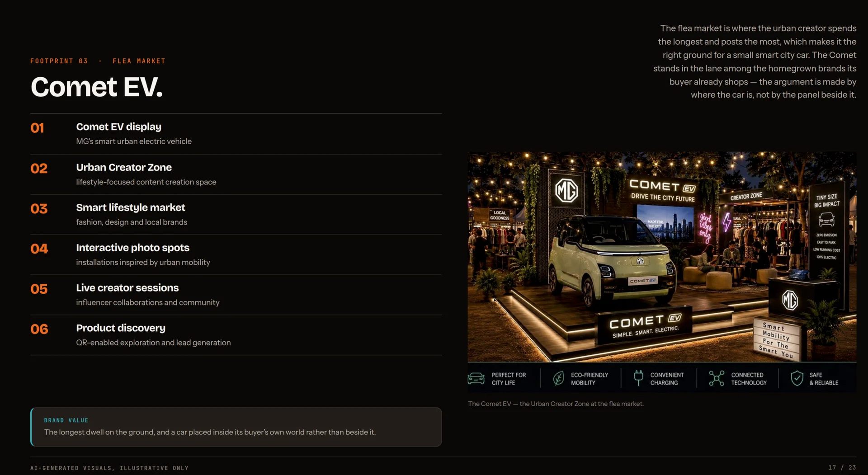Click the pink lightning bolt neon sign
The image size is (868, 475).
pyautogui.click(x=726, y=222)
